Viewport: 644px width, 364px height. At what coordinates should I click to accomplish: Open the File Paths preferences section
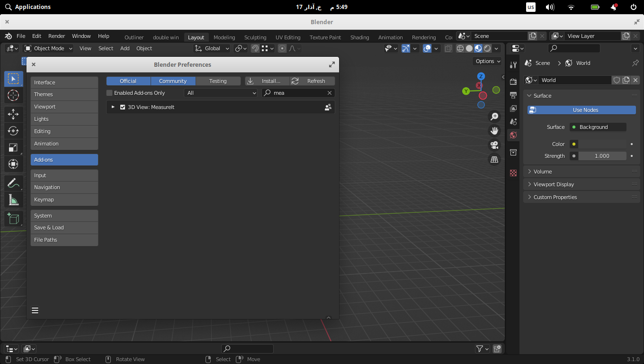(64, 240)
